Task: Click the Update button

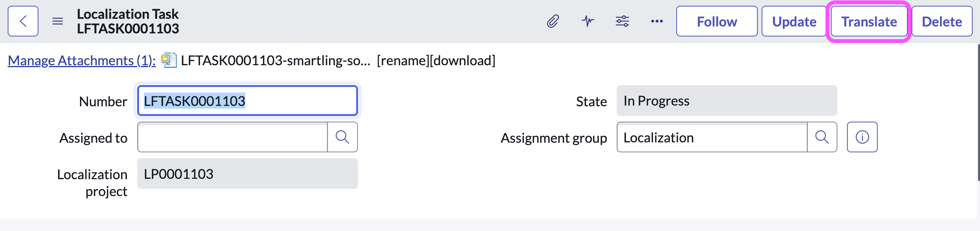Action: [794, 21]
